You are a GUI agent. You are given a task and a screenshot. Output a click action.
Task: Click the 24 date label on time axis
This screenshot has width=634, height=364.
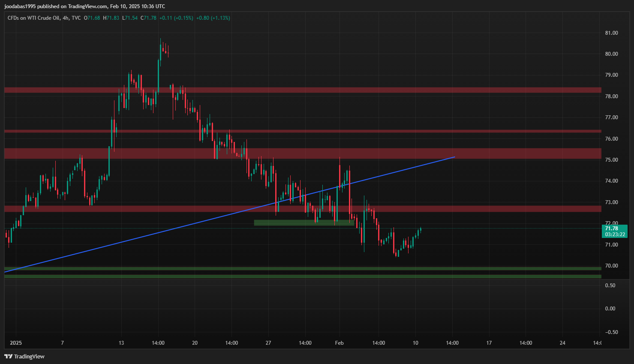(x=562, y=343)
